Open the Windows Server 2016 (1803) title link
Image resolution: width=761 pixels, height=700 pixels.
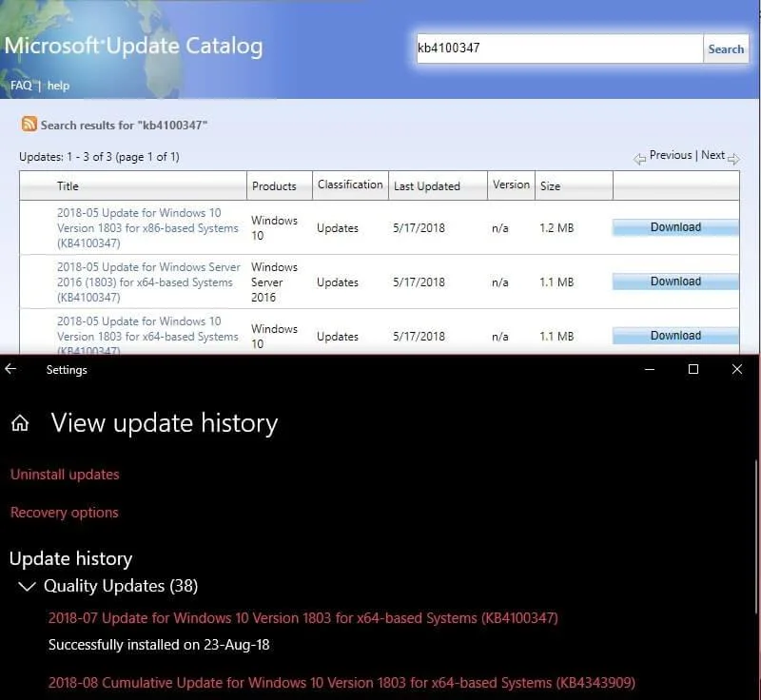[148, 282]
